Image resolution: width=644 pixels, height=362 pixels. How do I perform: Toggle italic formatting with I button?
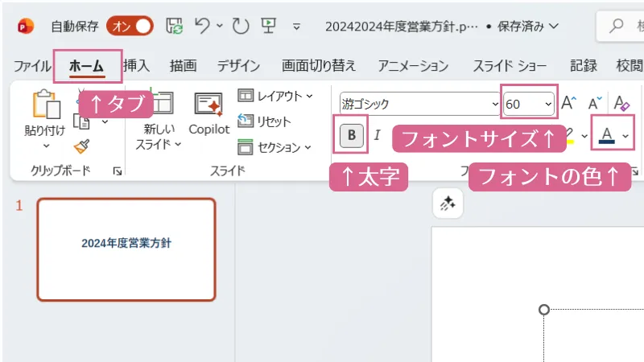377,135
